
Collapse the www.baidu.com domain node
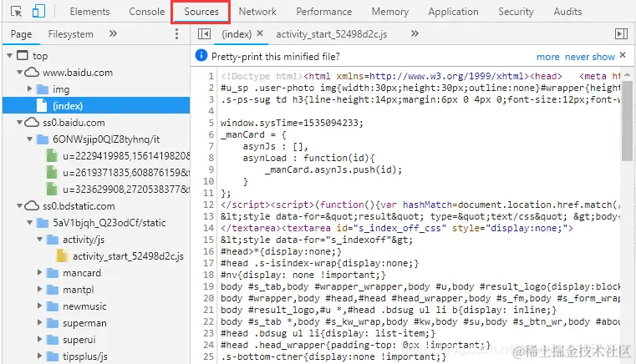click(x=19, y=72)
